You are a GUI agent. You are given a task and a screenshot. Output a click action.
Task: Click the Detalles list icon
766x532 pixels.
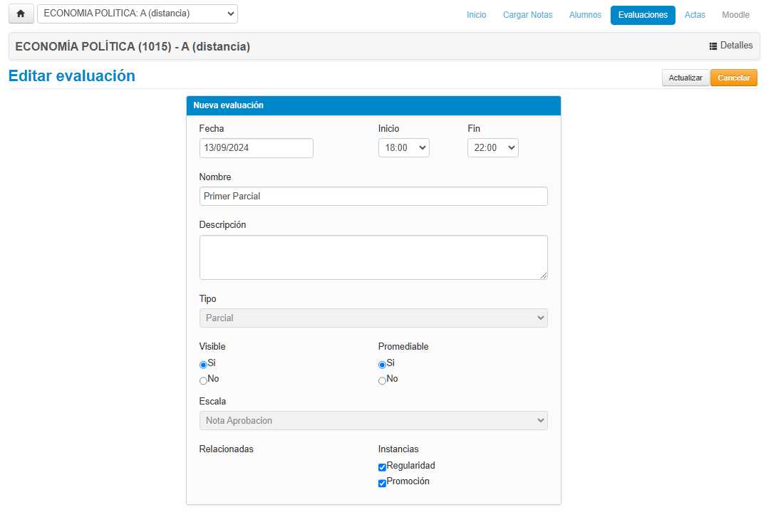713,46
